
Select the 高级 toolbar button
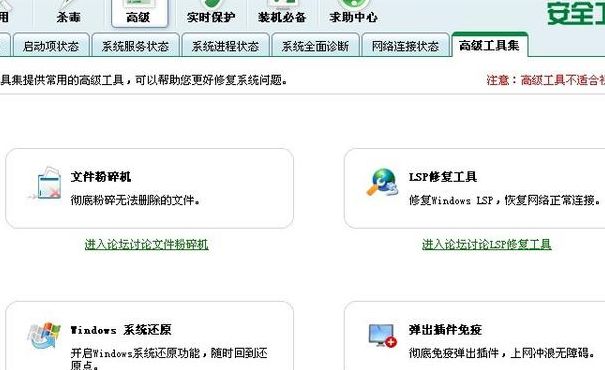pyautogui.click(x=140, y=14)
